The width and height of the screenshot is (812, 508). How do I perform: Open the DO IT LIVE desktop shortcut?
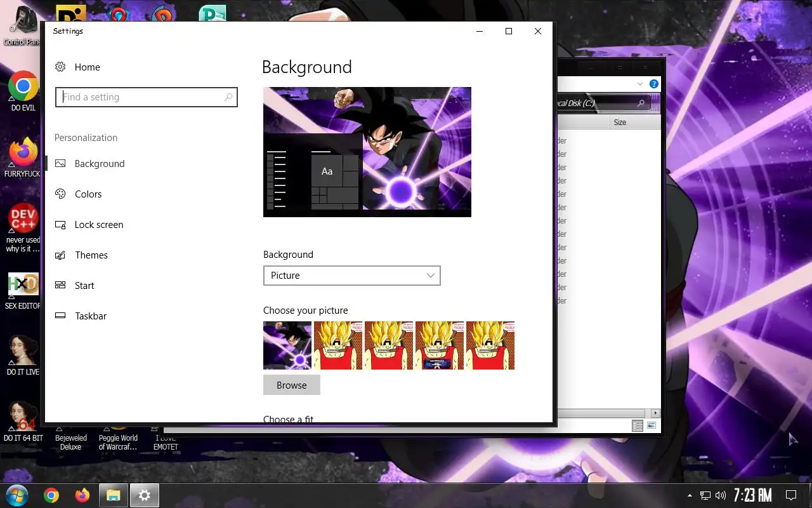(x=23, y=354)
